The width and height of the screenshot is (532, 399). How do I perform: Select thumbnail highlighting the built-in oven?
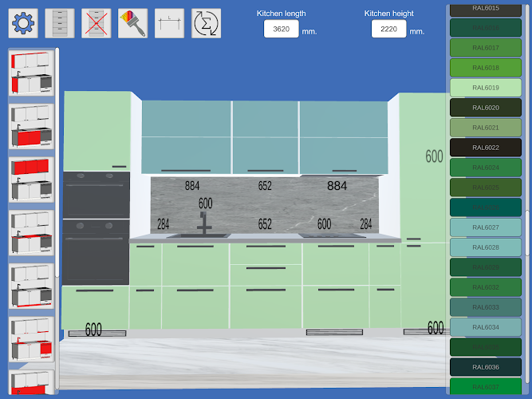[x=31, y=340]
